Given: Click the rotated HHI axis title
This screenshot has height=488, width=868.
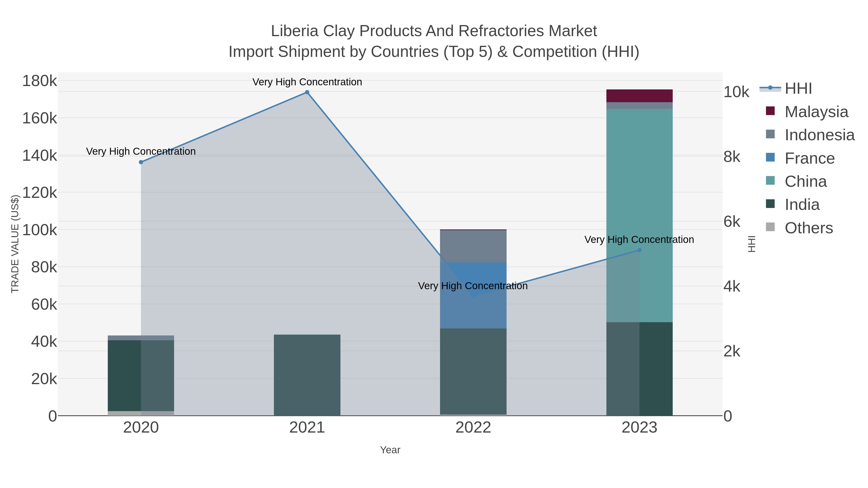Looking at the screenshot, I should point(751,244).
